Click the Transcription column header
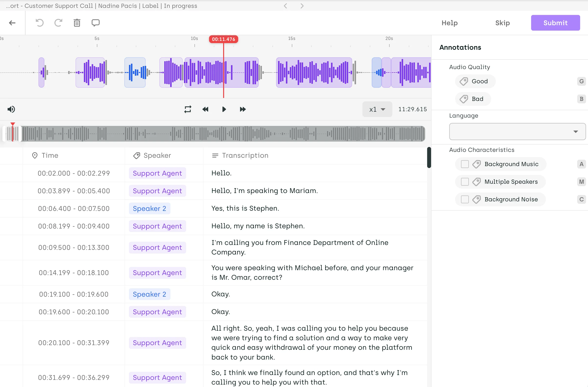Image resolution: width=588 pixels, height=387 pixels. click(240, 155)
